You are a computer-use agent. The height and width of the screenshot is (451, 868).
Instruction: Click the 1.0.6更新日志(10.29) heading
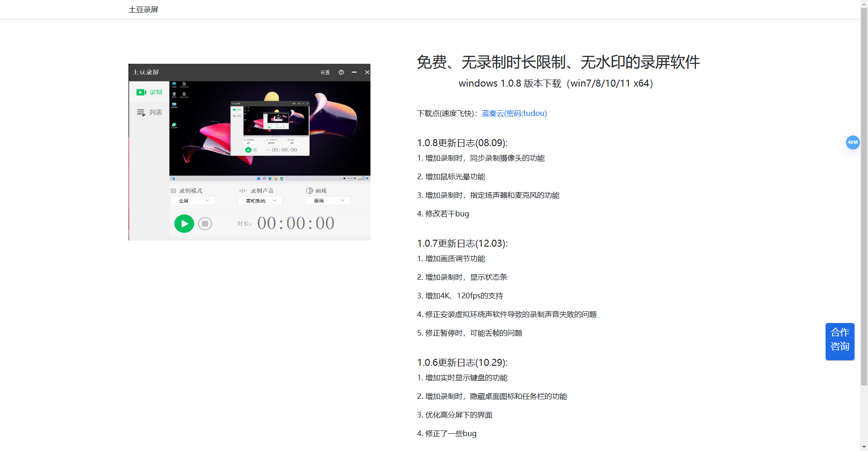462,363
